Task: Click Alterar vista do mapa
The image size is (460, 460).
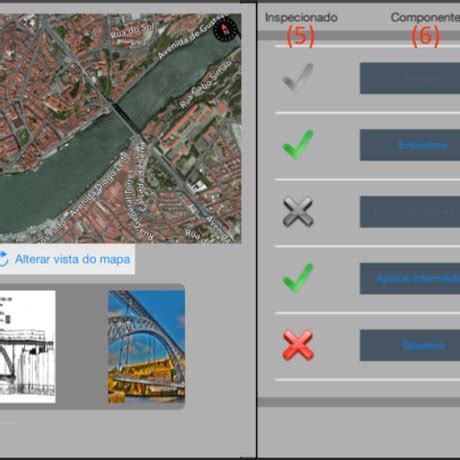Action: [x=73, y=259]
